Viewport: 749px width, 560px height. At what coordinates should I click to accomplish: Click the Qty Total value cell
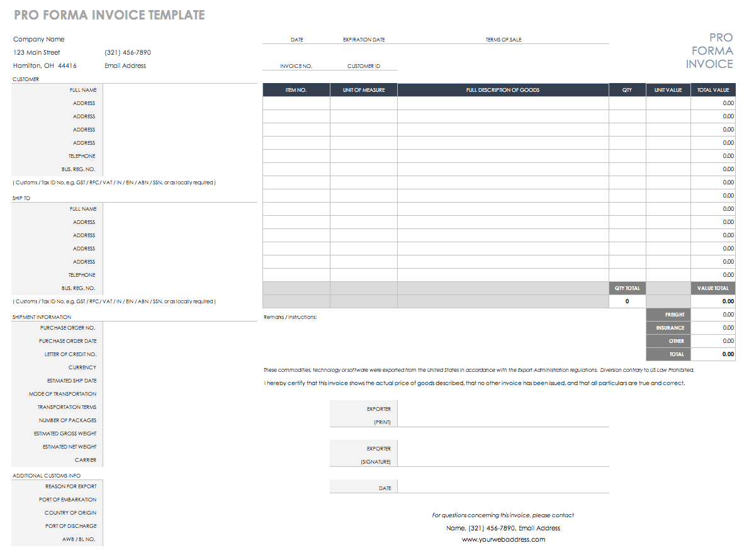(x=627, y=301)
